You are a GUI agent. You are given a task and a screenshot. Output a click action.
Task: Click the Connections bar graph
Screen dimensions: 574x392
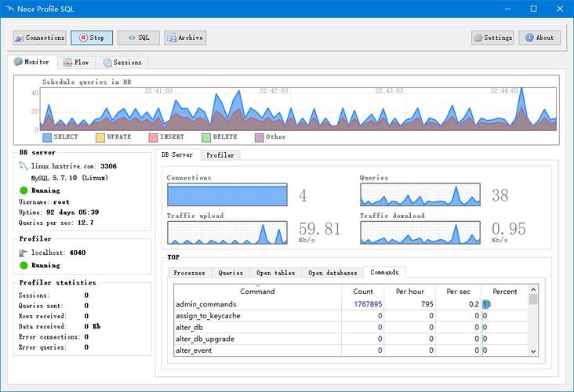(x=227, y=194)
